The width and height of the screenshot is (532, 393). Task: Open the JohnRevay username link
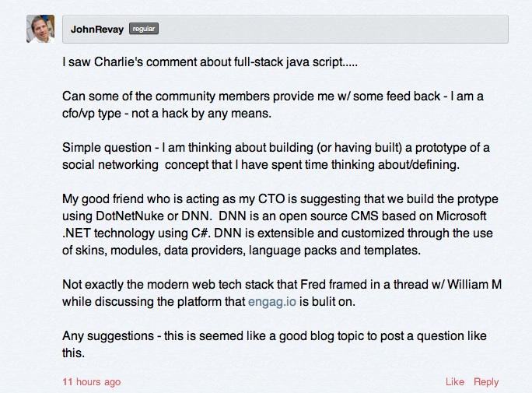[x=96, y=29]
